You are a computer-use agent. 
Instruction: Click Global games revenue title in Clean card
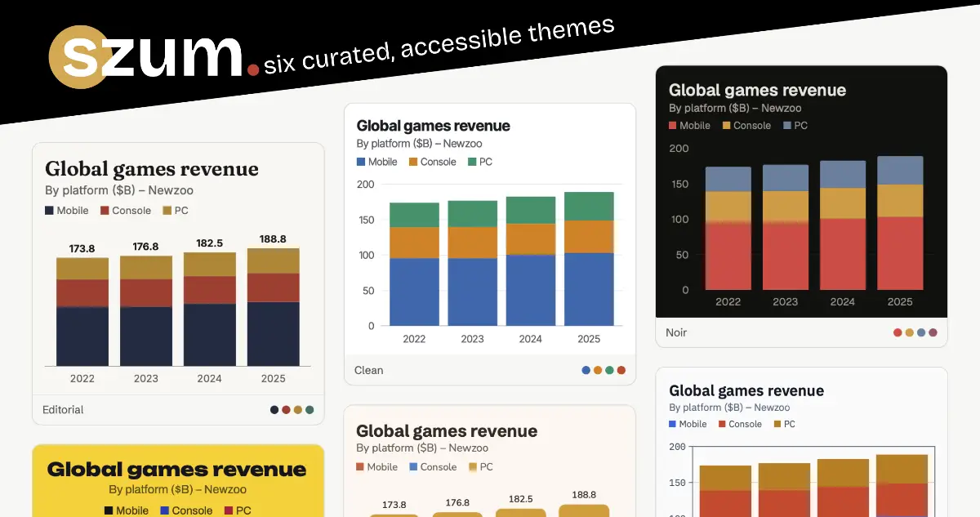(x=433, y=126)
